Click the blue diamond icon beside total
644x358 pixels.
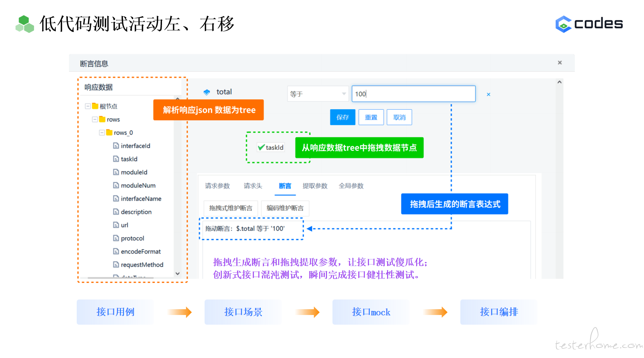[207, 92]
